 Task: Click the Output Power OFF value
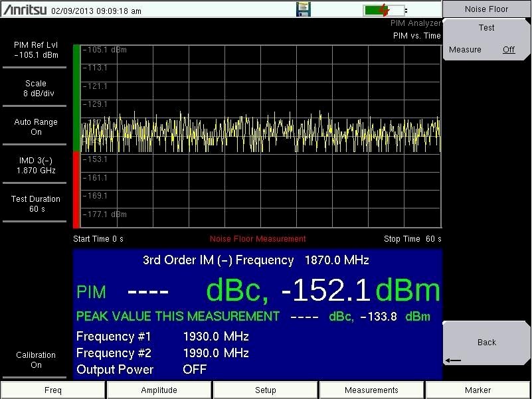coord(195,370)
